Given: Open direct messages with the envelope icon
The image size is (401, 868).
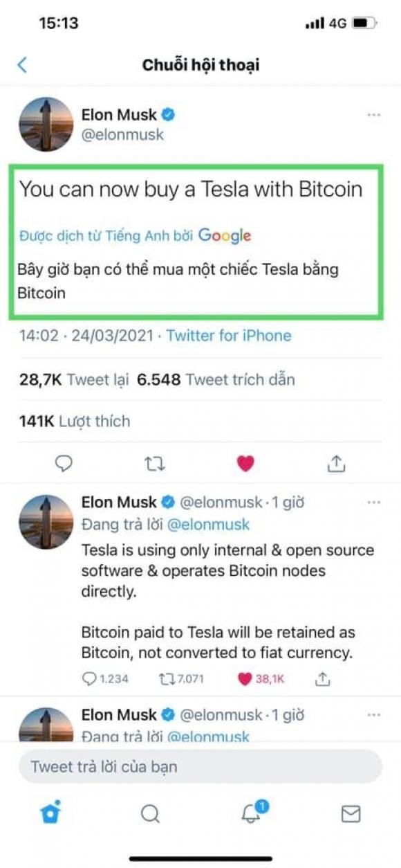Looking at the screenshot, I should point(351,815).
